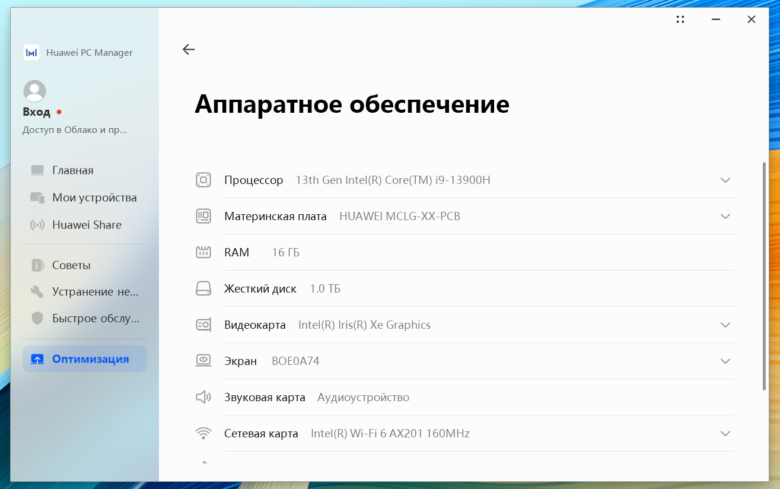780x489 pixels.
Task: Click the Видеокарта graphics card icon
Action: coord(203,325)
